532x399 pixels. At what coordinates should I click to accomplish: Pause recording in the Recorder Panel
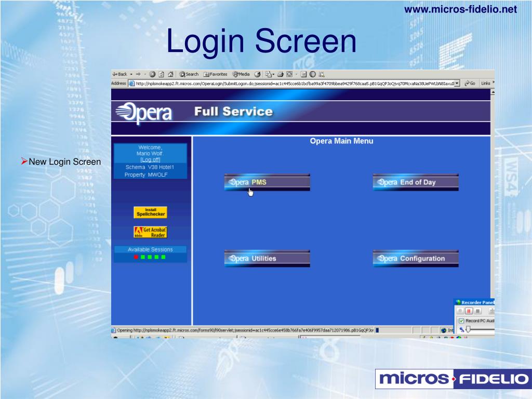click(x=469, y=311)
